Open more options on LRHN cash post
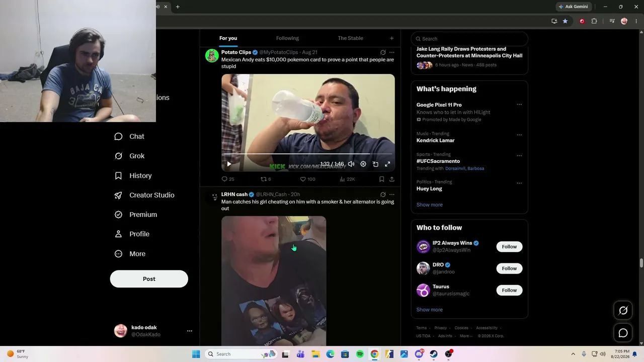 point(392,195)
